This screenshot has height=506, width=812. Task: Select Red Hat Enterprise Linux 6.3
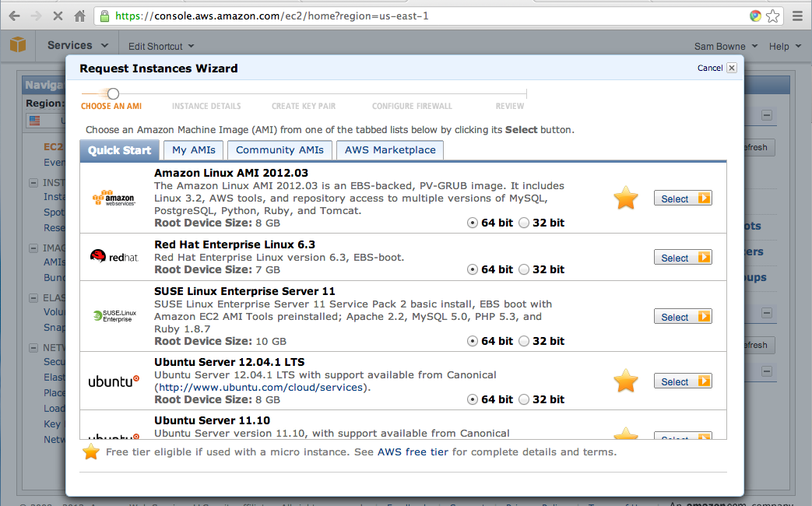point(683,258)
